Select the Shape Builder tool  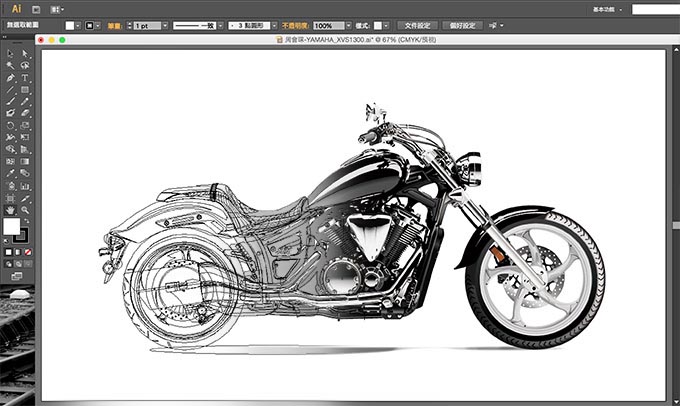pos(10,150)
